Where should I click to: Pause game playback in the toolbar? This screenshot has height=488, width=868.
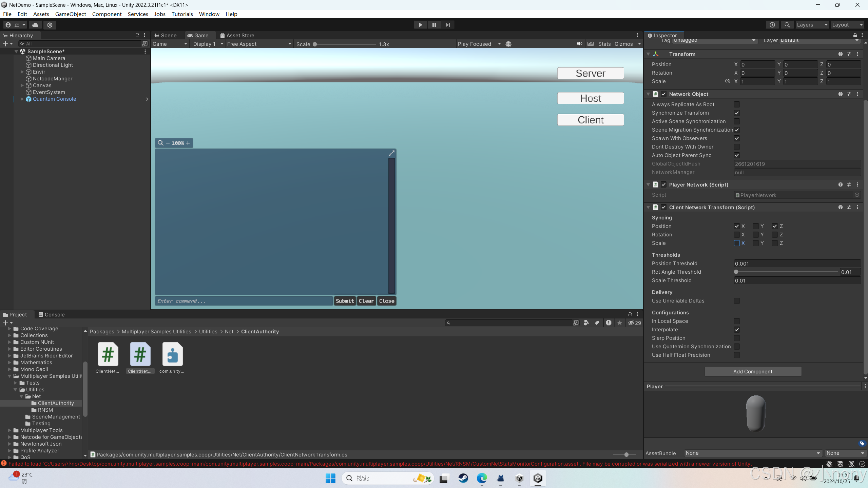[434, 24]
